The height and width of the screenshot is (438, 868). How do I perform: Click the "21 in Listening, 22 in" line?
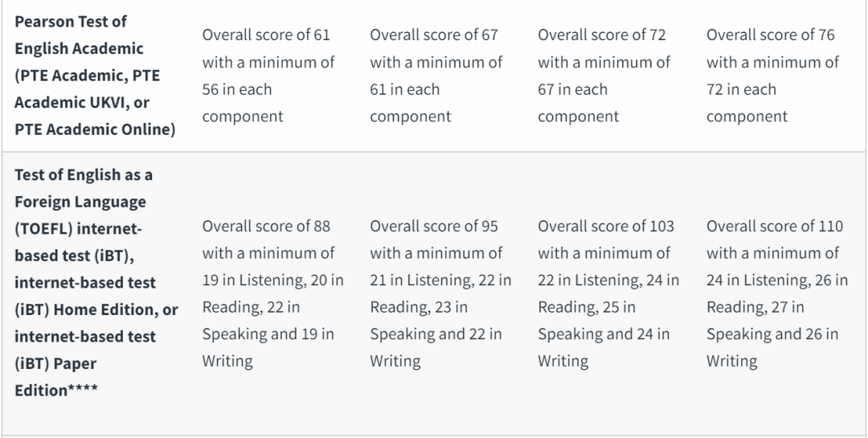pos(440,280)
